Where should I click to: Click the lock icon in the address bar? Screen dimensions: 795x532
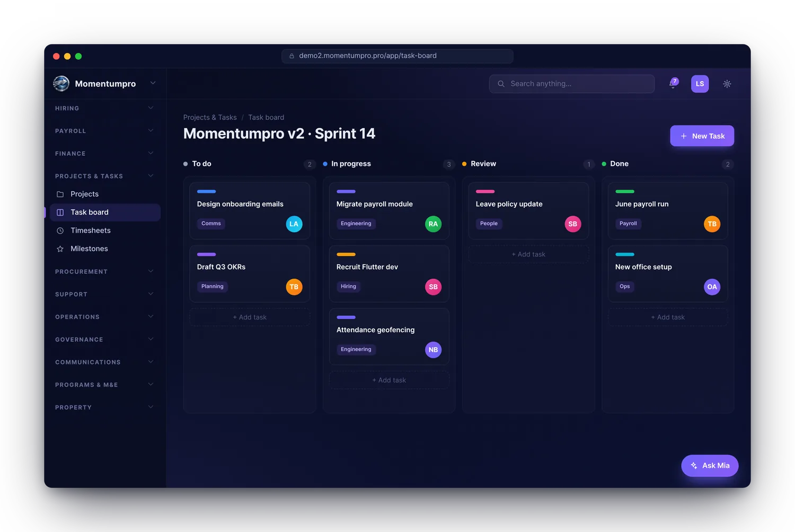tap(291, 56)
